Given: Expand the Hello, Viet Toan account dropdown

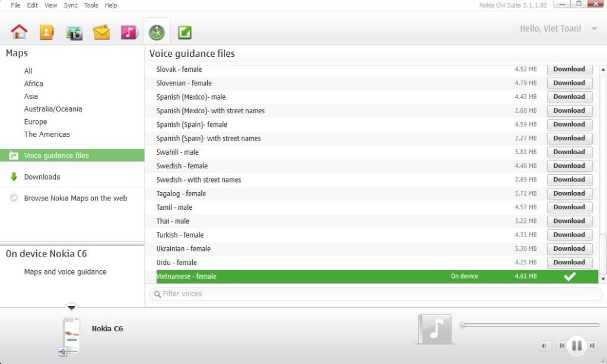Looking at the screenshot, I should click(x=594, y=28).
